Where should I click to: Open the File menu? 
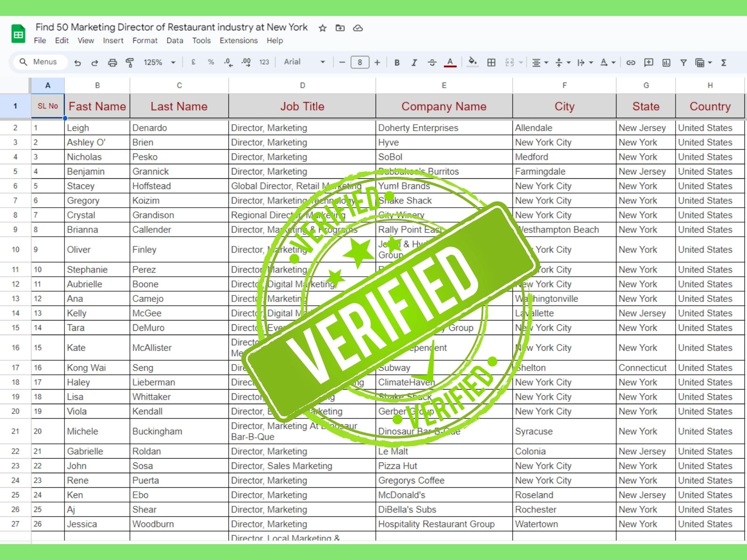pyautogui.click(x=40, y=41)
